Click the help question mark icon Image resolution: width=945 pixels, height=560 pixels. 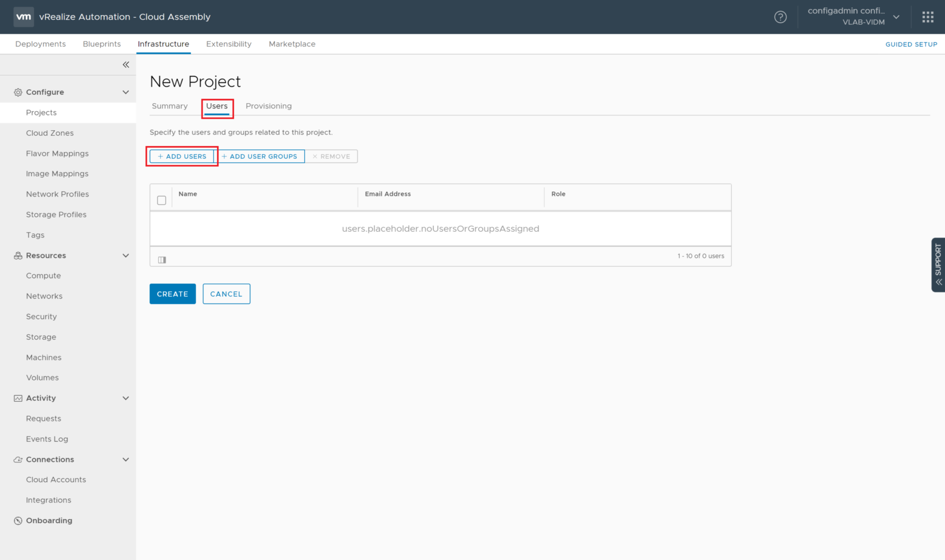tap(780, 17)
